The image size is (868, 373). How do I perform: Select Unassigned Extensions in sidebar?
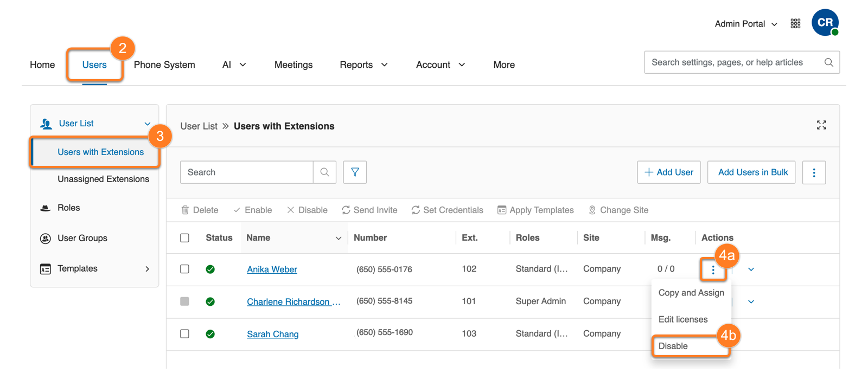103,179
